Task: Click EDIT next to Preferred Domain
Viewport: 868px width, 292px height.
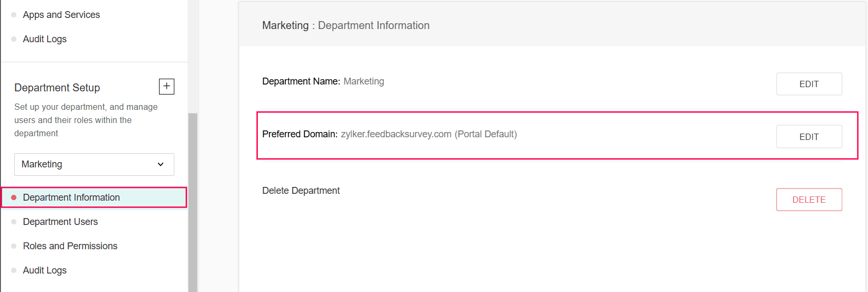Action: 809,137
